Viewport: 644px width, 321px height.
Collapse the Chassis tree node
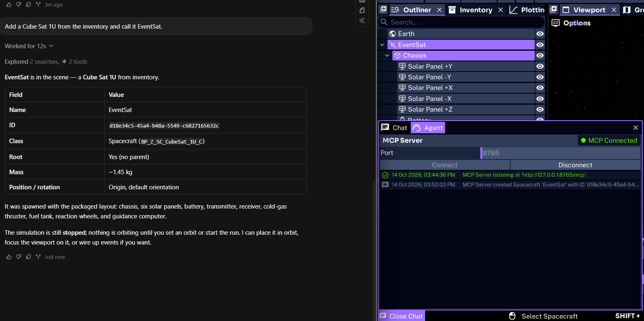[x=387, y=56]
